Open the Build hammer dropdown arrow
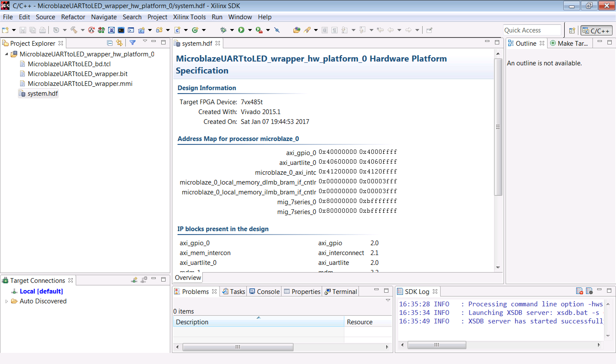 [x=83, y=30]
